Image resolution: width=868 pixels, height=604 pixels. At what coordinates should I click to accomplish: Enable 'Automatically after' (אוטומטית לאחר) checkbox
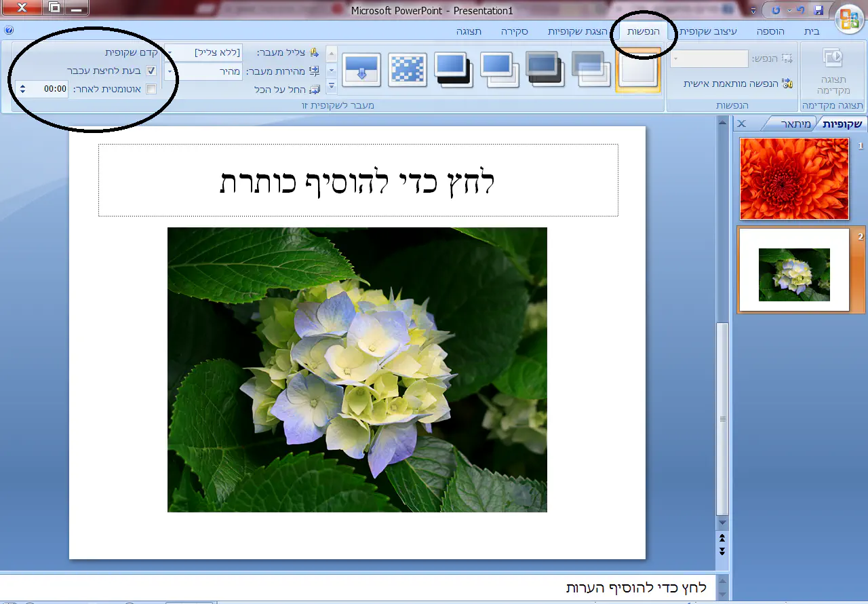(151, 89)
